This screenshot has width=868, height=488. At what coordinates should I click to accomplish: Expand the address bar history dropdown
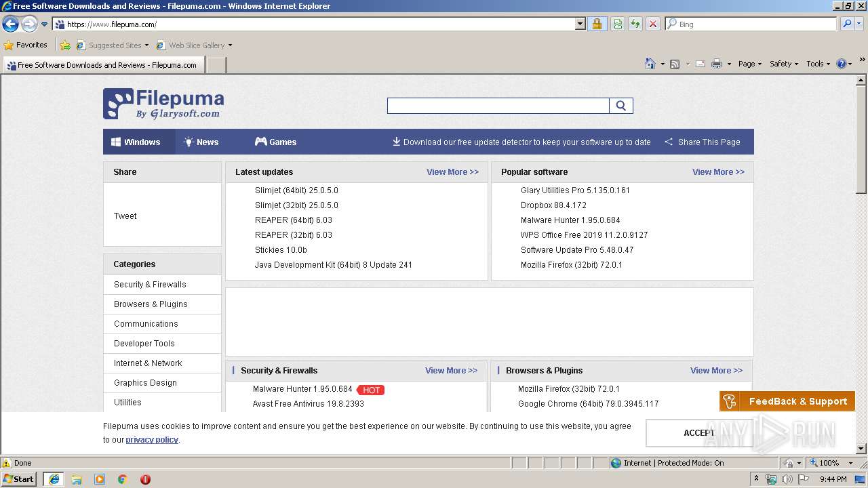580,24
